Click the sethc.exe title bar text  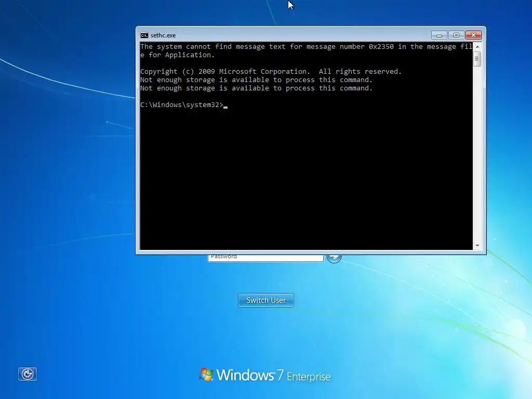163,35
